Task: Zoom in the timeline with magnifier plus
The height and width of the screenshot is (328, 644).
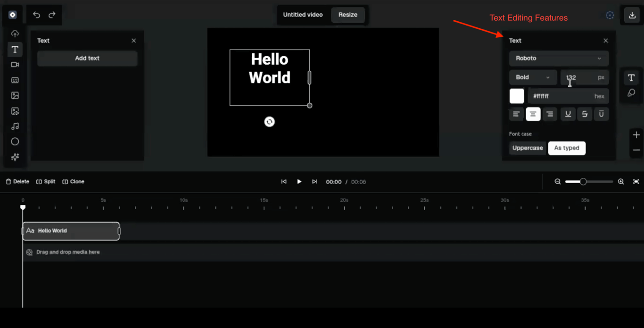Action: coord(621,182)
